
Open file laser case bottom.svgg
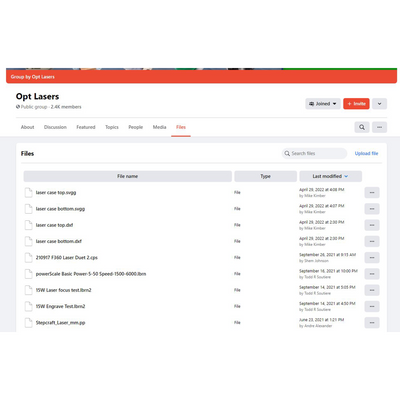click(60, 209)
